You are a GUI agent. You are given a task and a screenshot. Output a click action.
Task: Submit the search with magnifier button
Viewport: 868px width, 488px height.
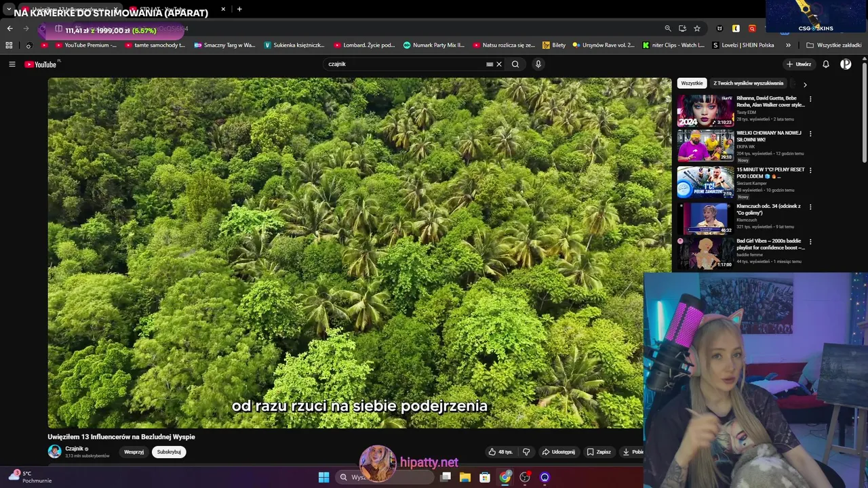point(515,64)
